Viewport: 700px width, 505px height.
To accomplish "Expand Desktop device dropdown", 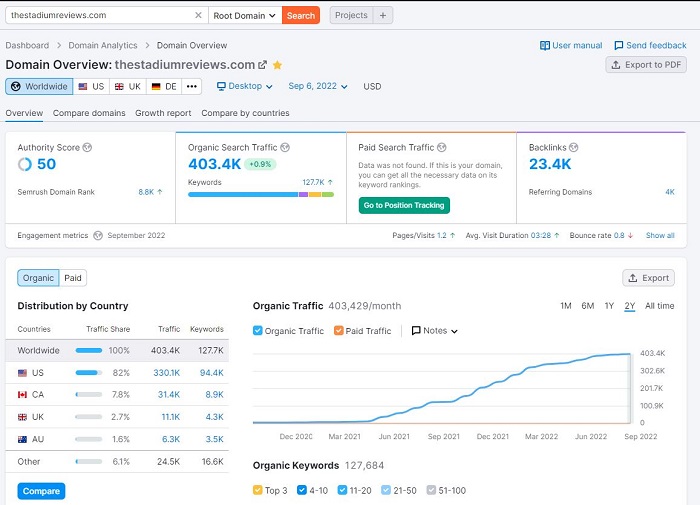I will pos(245,86).
